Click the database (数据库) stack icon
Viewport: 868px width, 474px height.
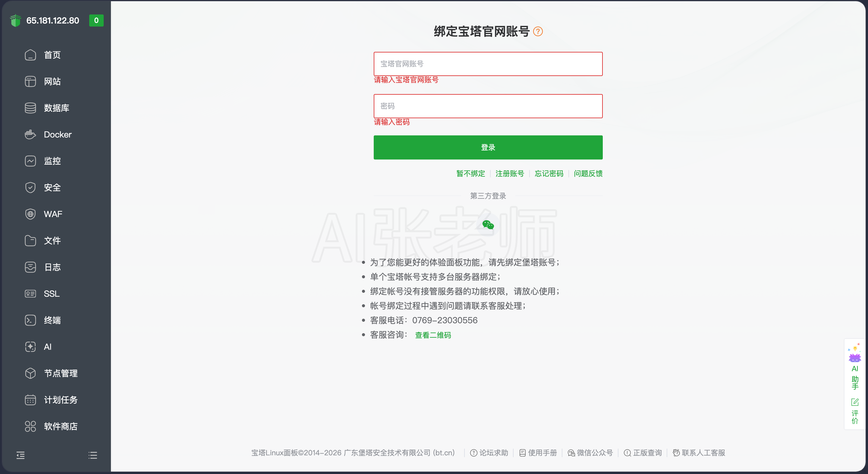point(30,108)
